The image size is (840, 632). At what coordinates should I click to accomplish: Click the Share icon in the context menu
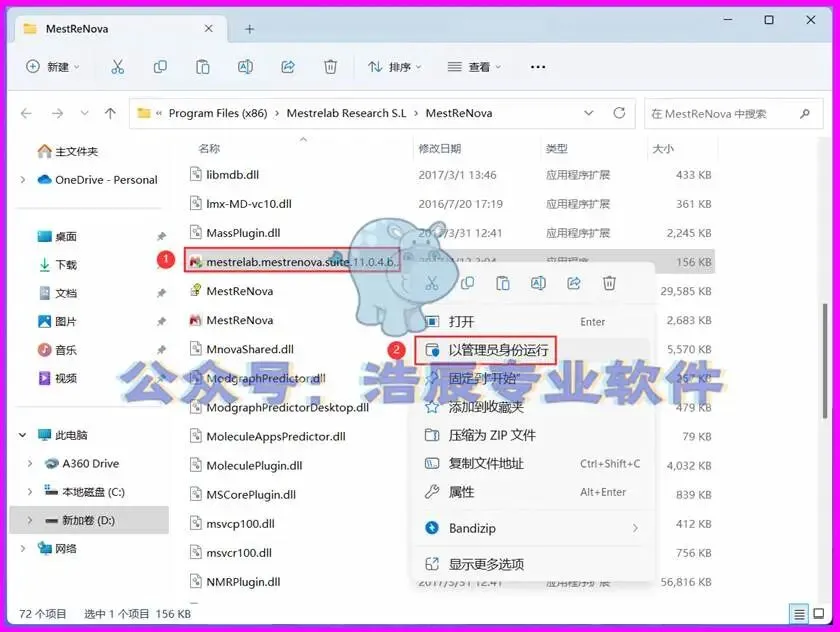[x=574, y=283]
